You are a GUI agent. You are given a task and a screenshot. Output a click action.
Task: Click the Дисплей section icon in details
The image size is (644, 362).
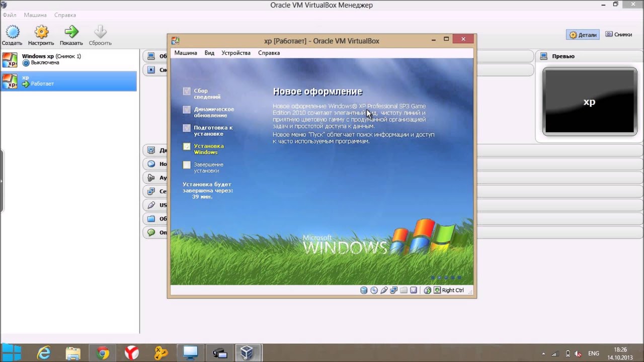pyautogui.click(x=151, y=150)
